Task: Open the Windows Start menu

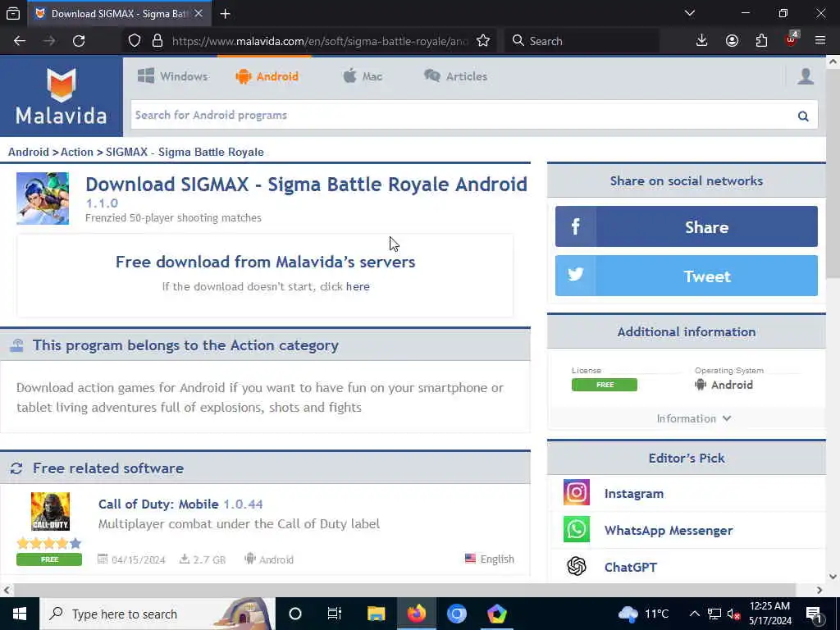Action: point(20,614)
